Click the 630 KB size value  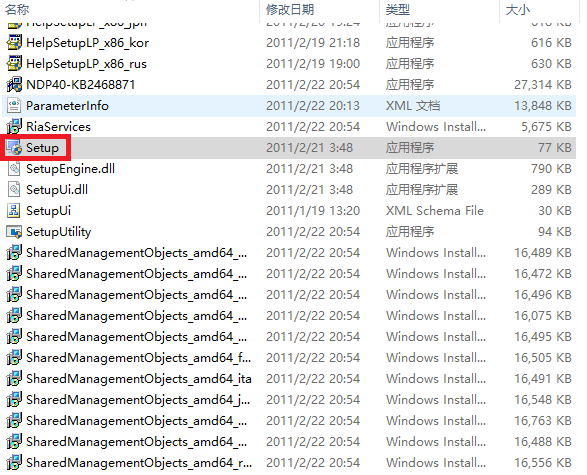(551, 64)
